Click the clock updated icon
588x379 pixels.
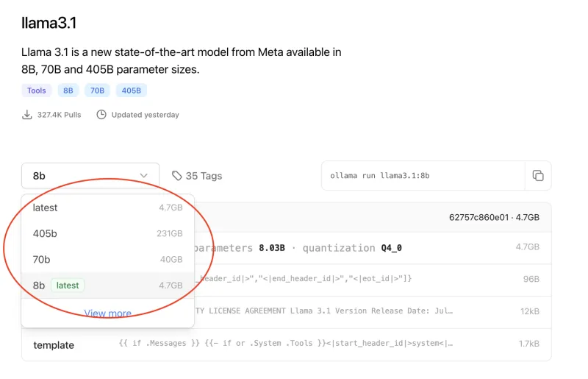point(101,115)
